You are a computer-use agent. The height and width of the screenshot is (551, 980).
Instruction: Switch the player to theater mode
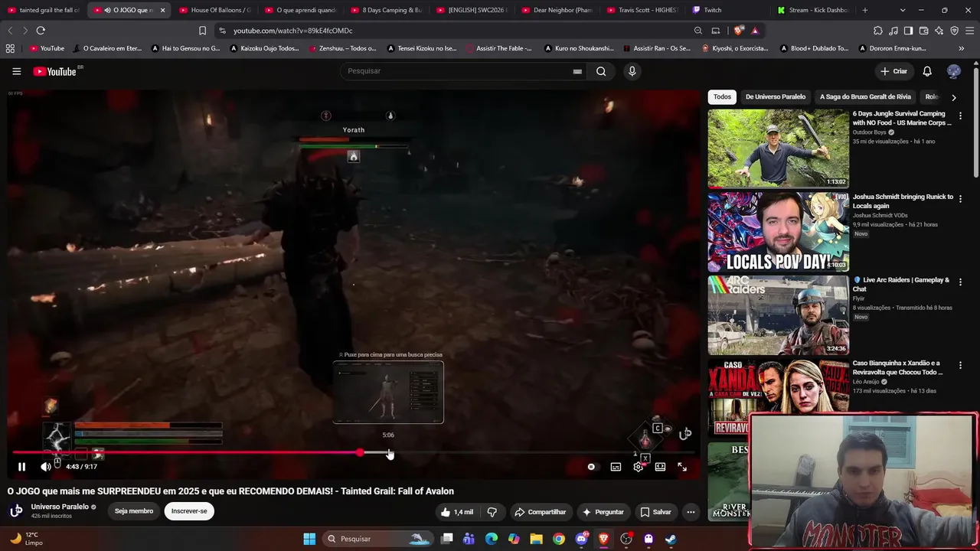pos(660,467)
